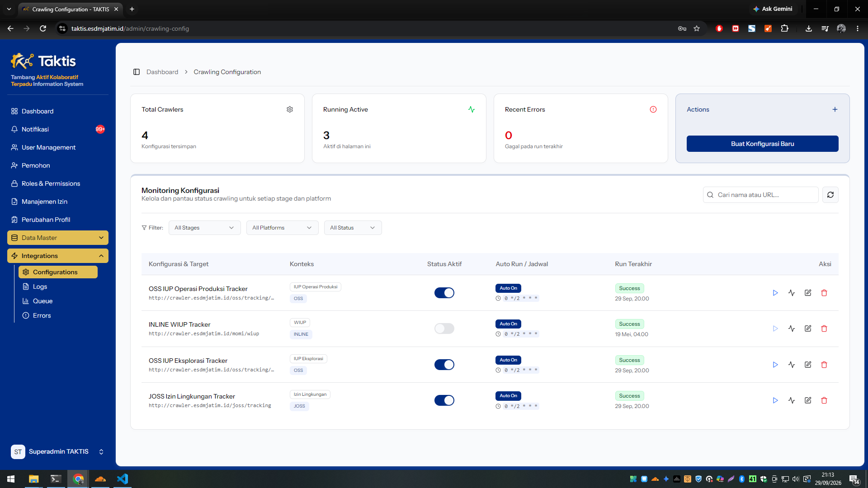Click the gear icon in Total Crawlers card

click(x=290, y=109)
